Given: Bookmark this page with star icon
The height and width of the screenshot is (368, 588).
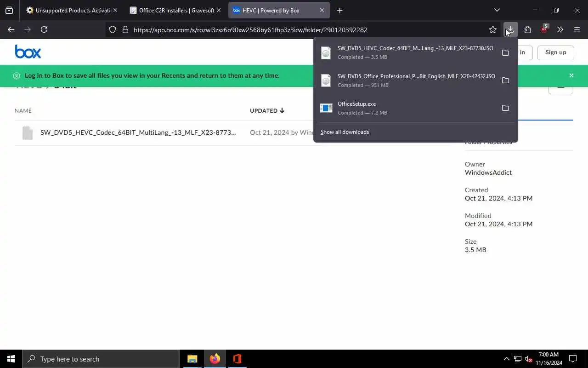Looking at the screenshot, I should pyautogui.click(x=493, y=29).
